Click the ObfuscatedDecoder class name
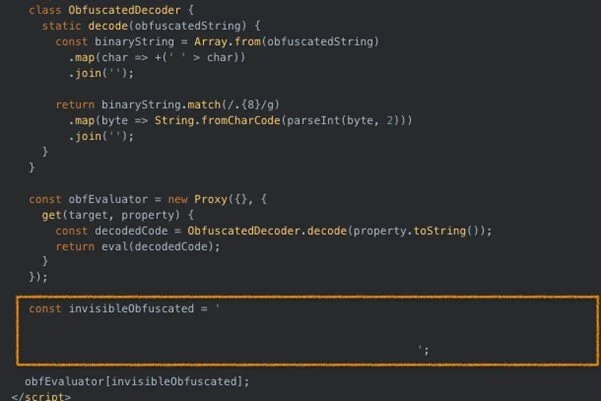Image resolution: width=601 pixels, height=401 pixels. point(125,10)
